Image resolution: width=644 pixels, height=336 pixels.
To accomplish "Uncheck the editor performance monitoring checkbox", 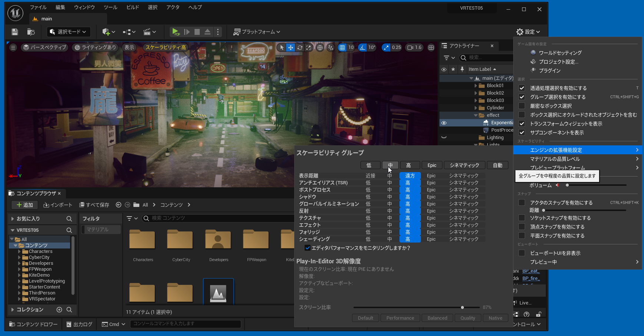I will tap(307, 248).
